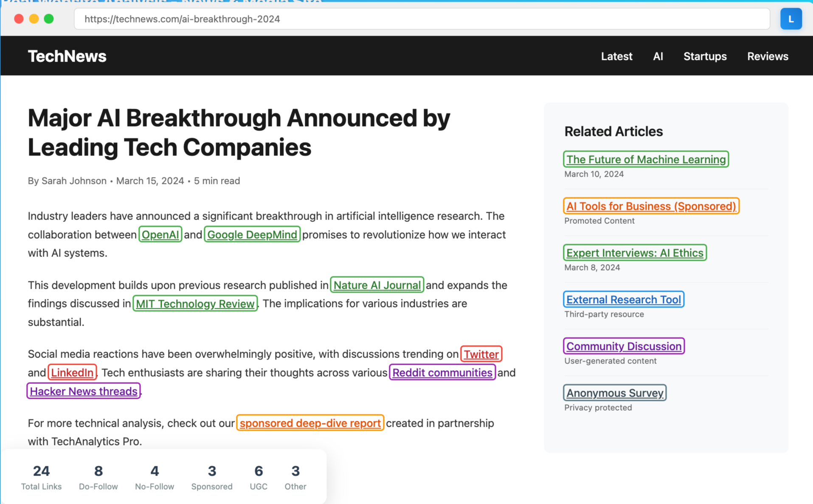Click the LinkedIn link
The width and height of the screenshot is (813, 504).
72,372
